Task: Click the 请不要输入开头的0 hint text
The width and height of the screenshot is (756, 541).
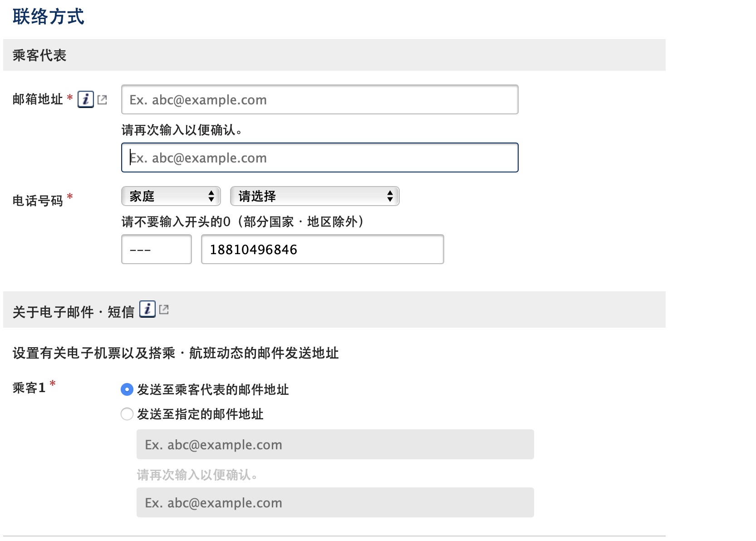Action: point(243,221)
